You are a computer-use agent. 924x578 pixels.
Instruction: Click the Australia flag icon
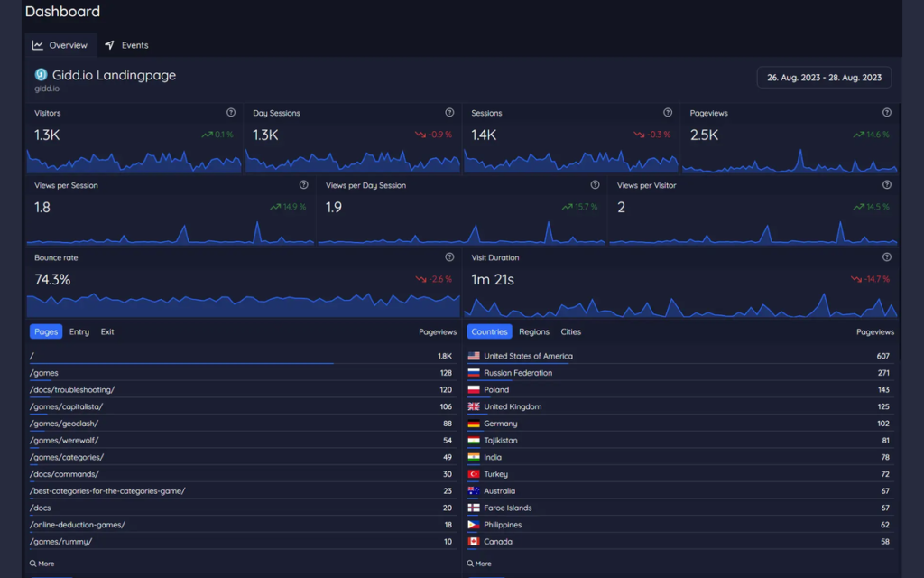(474, 490)
